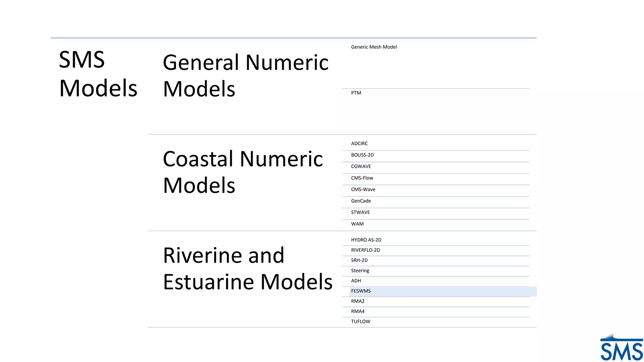Open the PTM model entry
The width and height of the screenshot is (644, 362).
[356, 93]
